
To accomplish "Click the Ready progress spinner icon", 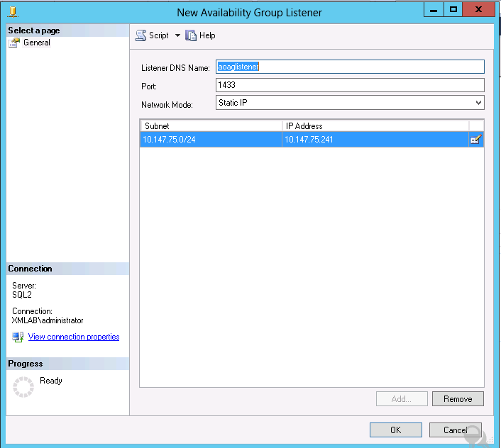I will pos(24,386).
